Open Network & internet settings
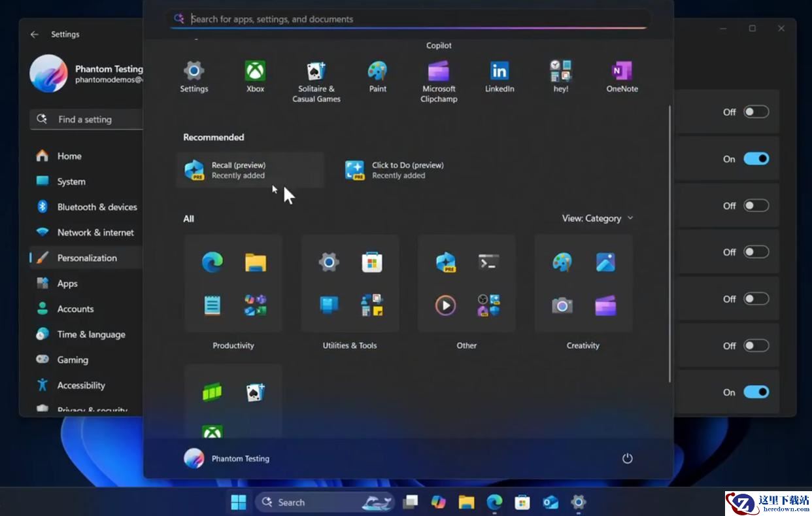812x516 pixels. click(x=86, y=232)
